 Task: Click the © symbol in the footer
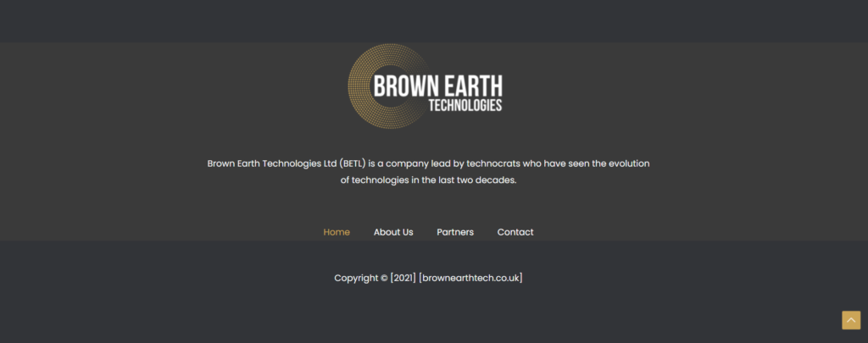[x=383, y=278]
